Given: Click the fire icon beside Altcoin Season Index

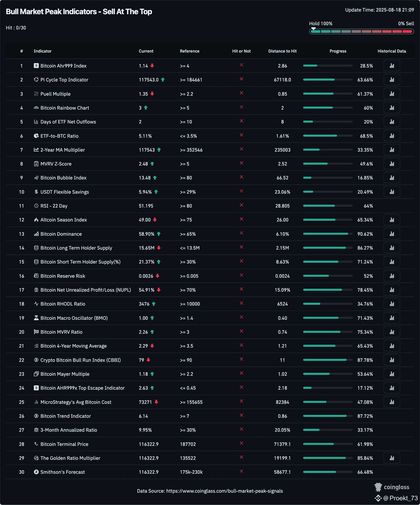Looking at the screenshot, I should pos(36,220).
